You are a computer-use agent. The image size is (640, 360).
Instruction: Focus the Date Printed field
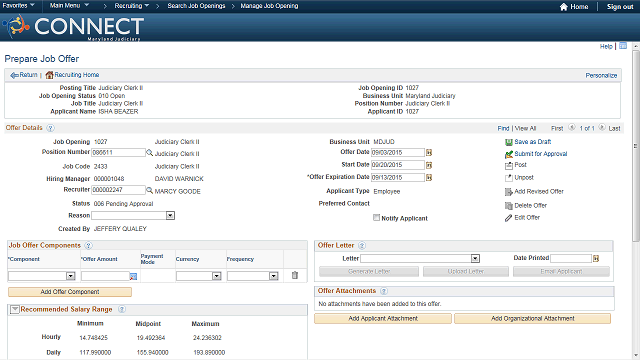(571, 258)
